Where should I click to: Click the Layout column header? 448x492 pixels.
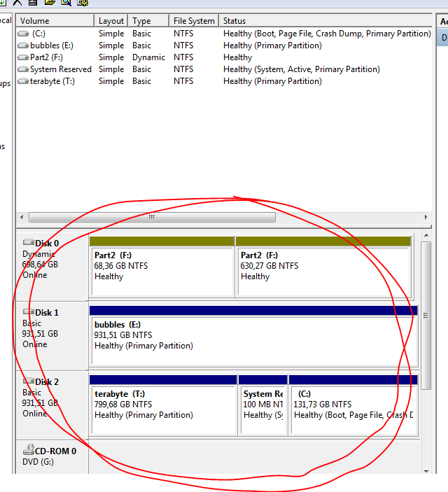[x=111, y=21]
